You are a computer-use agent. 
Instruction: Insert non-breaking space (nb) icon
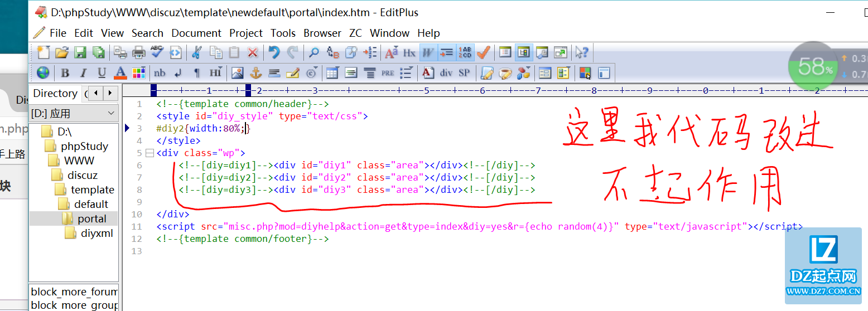(x=160, y=72)
